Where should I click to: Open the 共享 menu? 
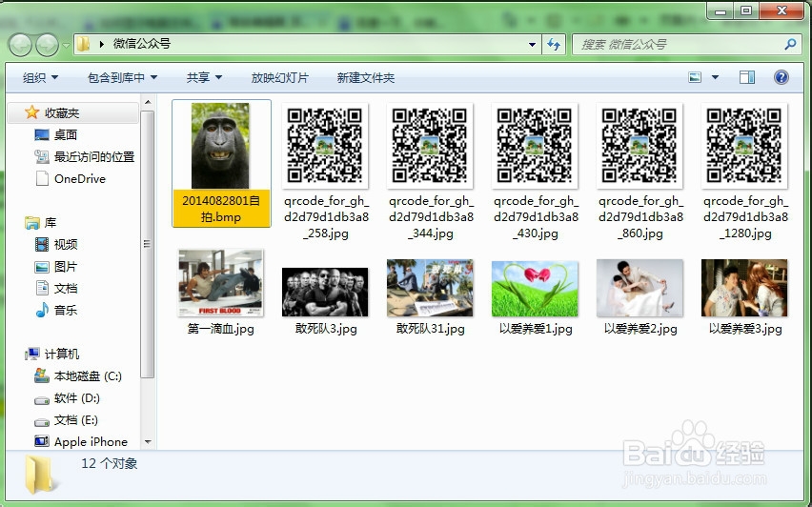pyautogui.click(x=204, y=78)
